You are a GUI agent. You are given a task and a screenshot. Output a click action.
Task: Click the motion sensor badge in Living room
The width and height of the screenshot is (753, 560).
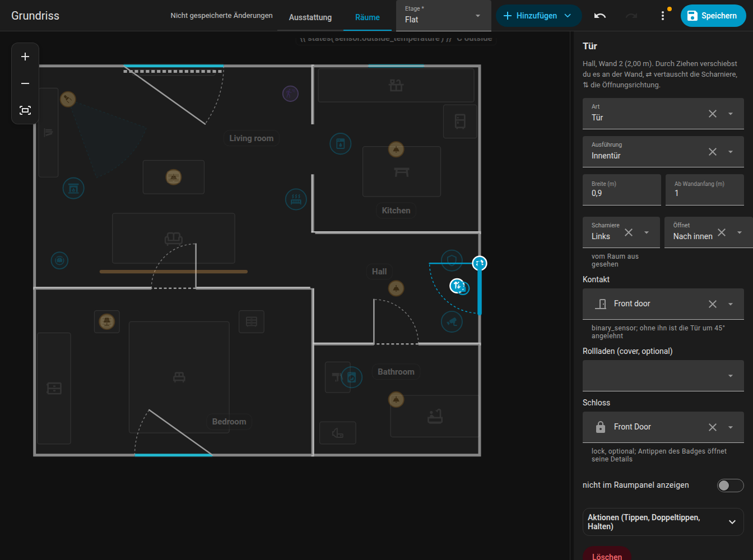click(x=290, y=94)
